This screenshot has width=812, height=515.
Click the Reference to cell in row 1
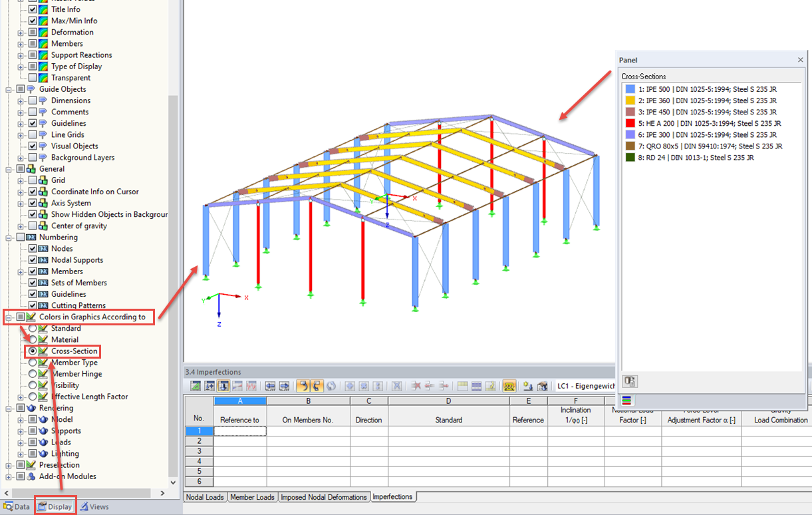[240, 430]
